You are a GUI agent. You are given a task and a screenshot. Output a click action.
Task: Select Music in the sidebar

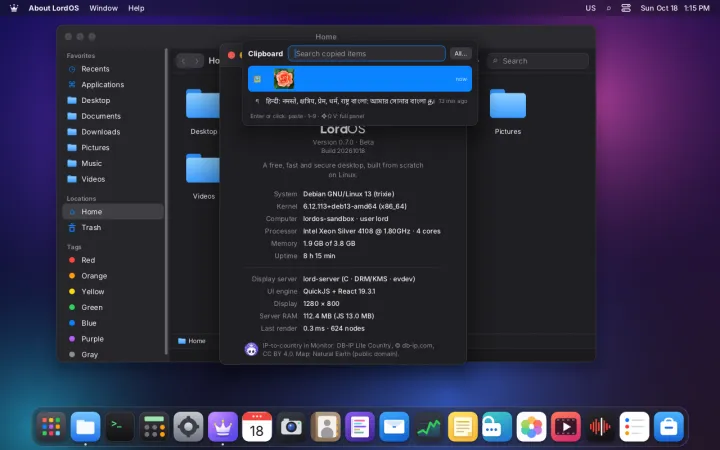[112, 163]
